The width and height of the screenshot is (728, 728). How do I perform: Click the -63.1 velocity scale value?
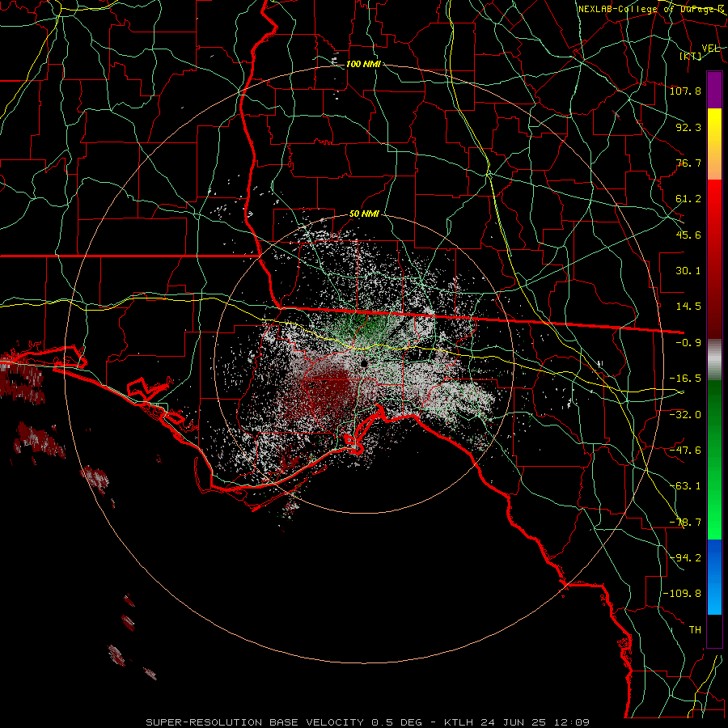pyautogui.click(x=685, y=486)
